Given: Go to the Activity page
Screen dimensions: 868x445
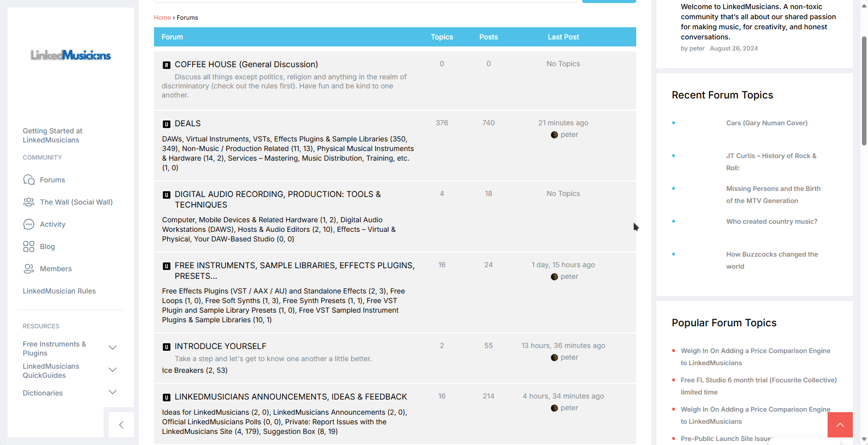Looking at the screenshot, I should pyautogui.click(x=53, y=224).
